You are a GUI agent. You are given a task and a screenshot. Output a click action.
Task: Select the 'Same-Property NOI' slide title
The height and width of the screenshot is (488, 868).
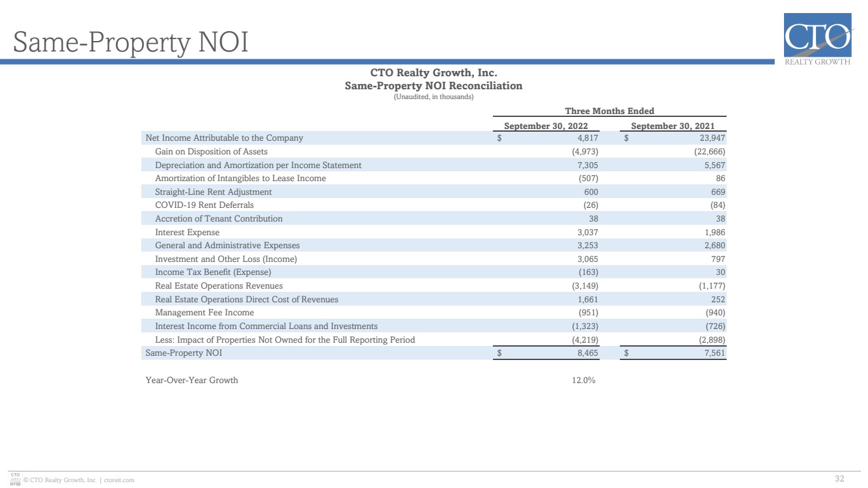131,42
